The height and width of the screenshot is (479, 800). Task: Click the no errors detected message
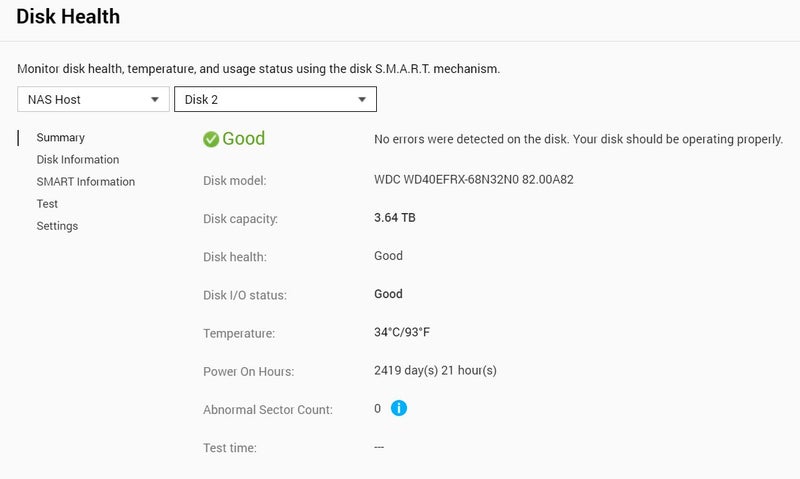pos(578,140)
